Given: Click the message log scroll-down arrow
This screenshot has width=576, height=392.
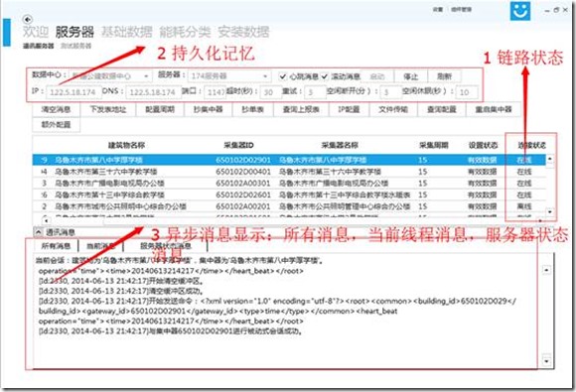Looking at the screenshot, I should pyautogui.click(x=546, y=361).
